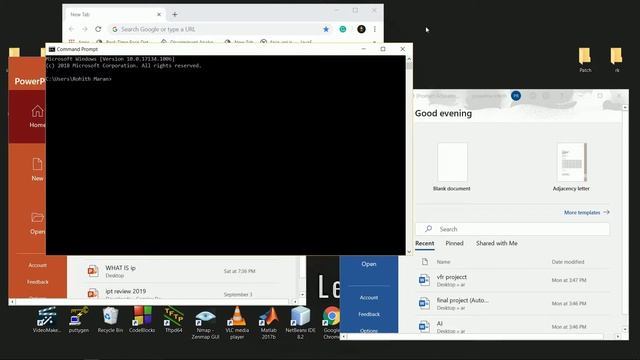
Task: Open Google Chrome desktop shortcut
Action: pyautogui.click(x=331, y=323)
